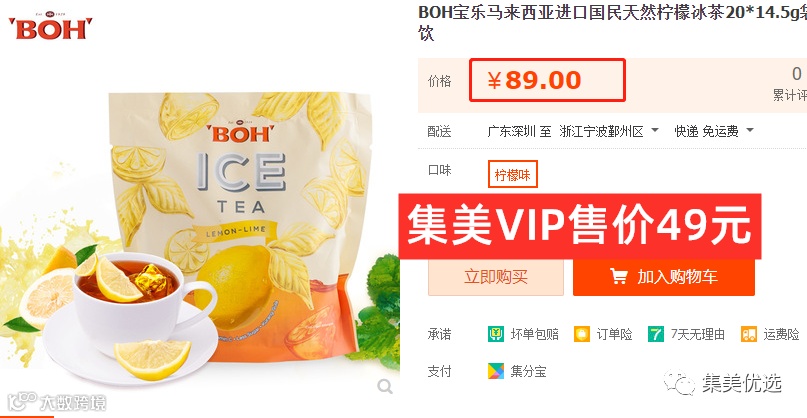
Task: Click the 订单险 insurance icon
Action: click(582, 334)
